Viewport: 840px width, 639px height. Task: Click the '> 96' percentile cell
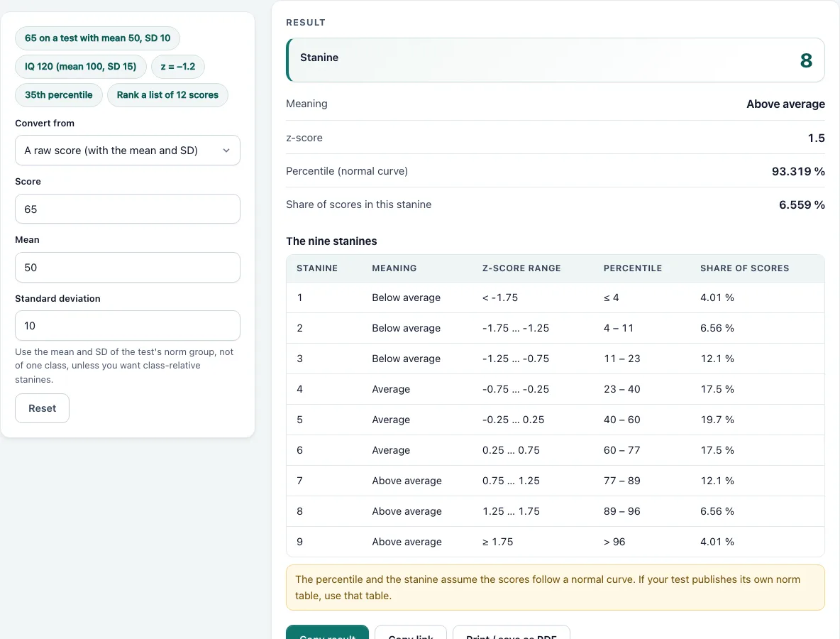614,542
